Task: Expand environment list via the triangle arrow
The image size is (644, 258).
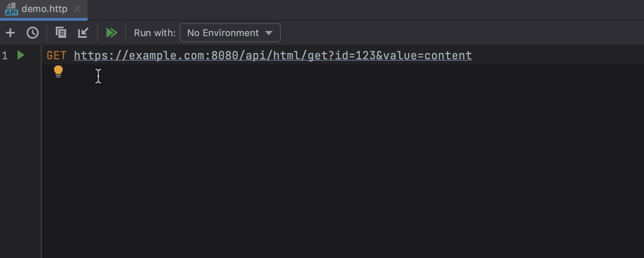Action: click(269, 33)
